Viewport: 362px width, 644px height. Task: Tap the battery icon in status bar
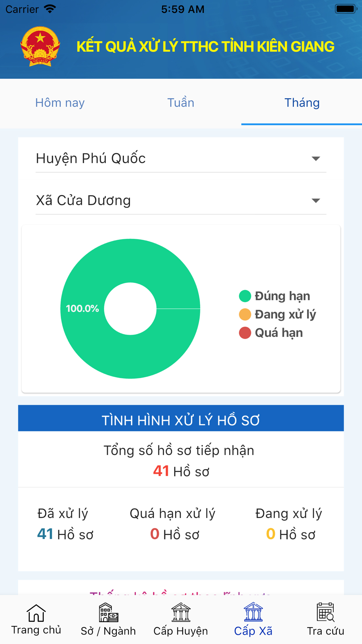point(346,9)
